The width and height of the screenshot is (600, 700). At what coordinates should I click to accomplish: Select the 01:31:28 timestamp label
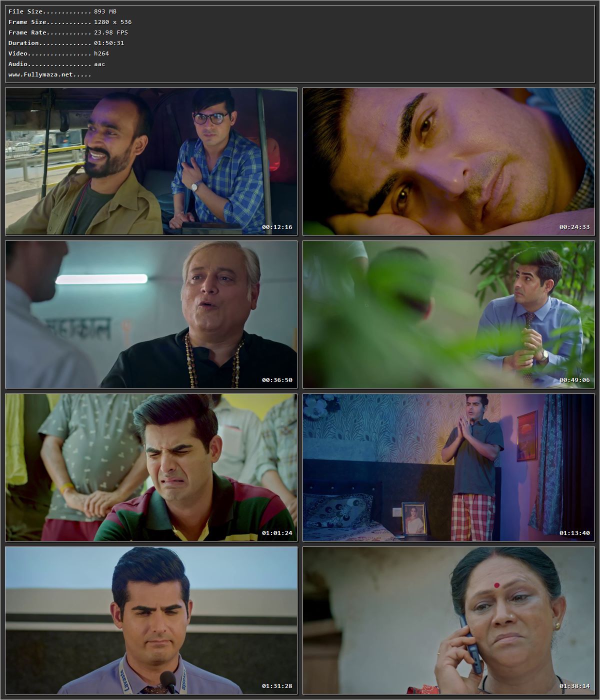[x=277, y=686]
